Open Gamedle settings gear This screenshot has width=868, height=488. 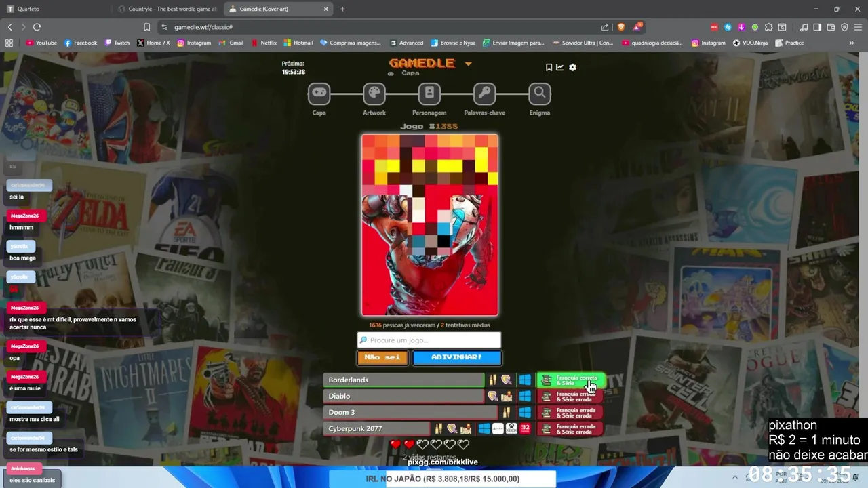coord(572,67)
